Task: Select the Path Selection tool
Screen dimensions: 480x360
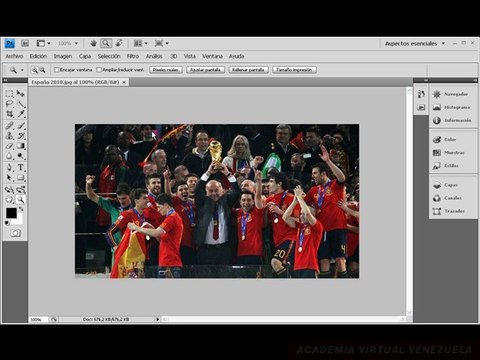Action: pos(9,178)
